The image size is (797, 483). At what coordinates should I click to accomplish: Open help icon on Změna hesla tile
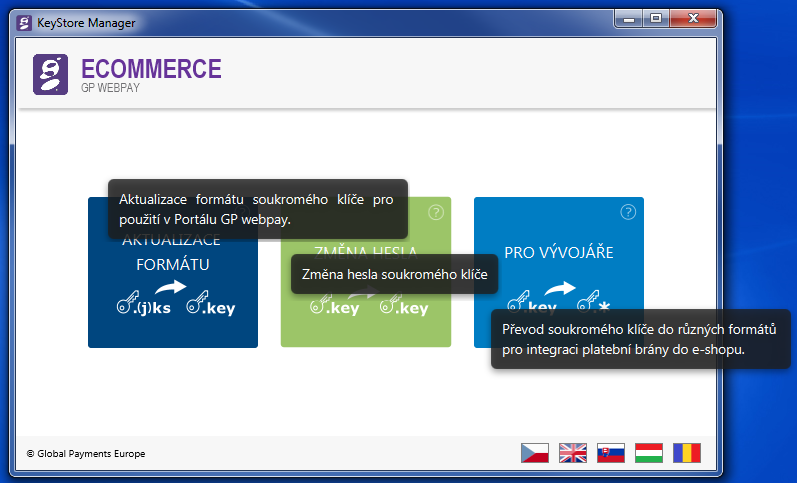[436, 212]
